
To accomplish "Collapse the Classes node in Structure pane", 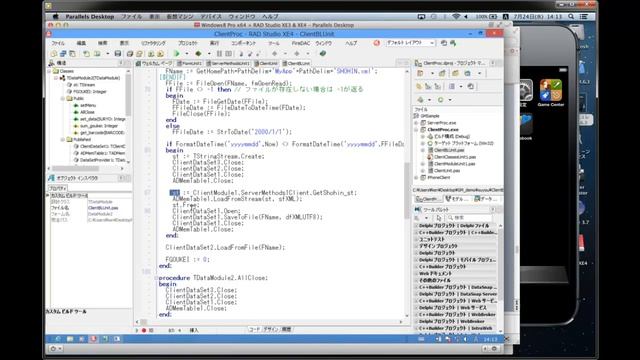I will point(50,71).
